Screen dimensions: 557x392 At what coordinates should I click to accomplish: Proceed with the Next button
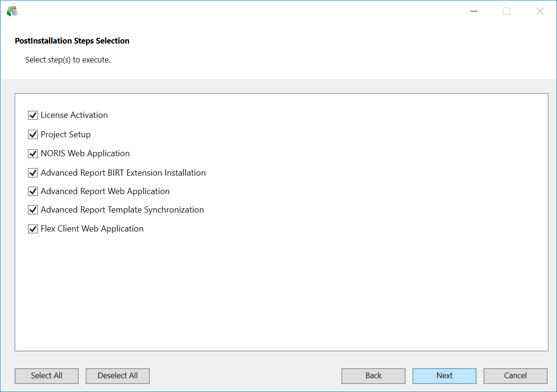(444, 375)
